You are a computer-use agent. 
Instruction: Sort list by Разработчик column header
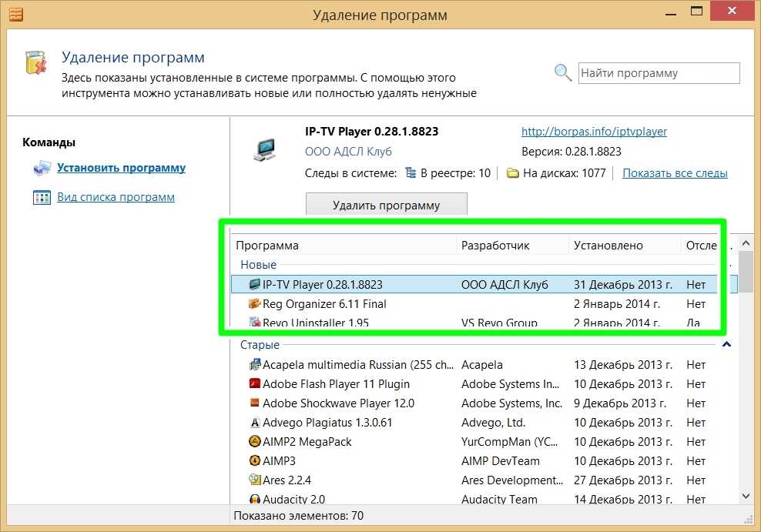[x=495, y=246]
